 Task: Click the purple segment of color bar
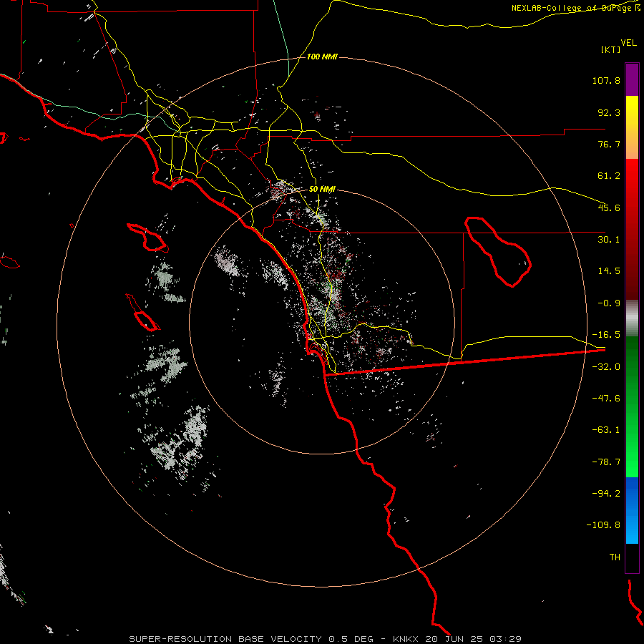point(632,79)
